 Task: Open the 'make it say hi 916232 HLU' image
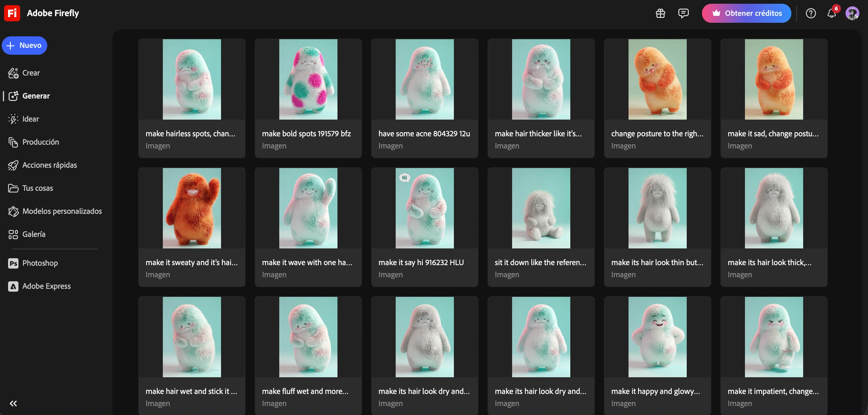[x=424, y=208]
